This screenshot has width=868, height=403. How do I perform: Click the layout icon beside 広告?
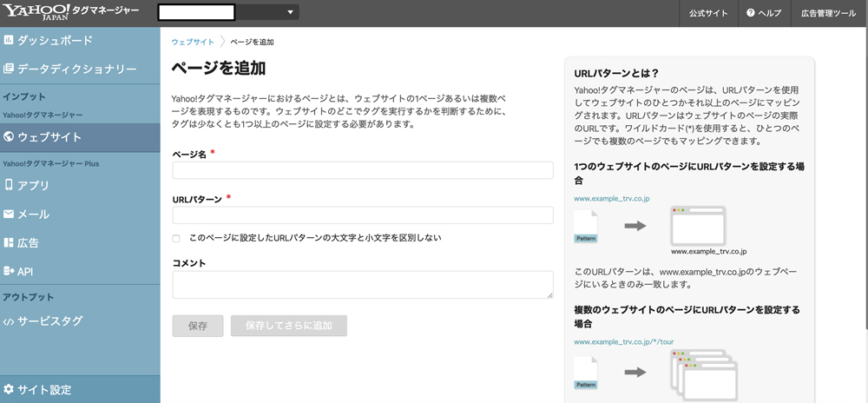[9, 242]
